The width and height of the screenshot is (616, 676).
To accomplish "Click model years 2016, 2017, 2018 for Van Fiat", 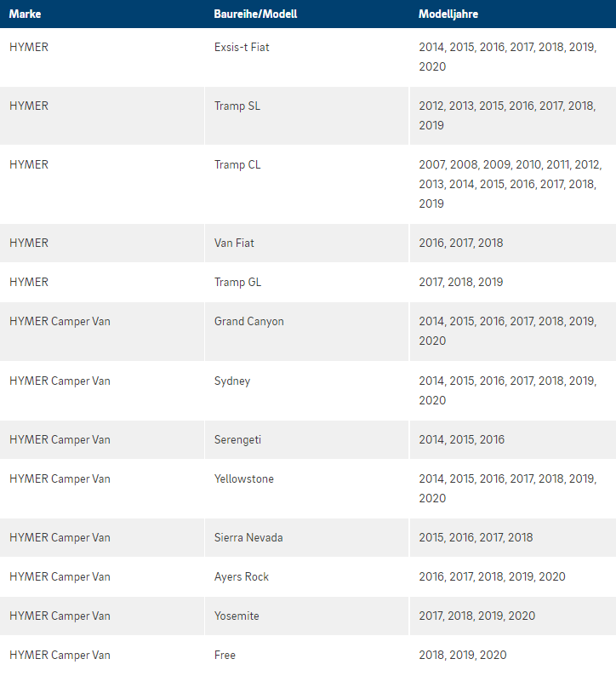I will pyautogui.click(x=461, y=243).
